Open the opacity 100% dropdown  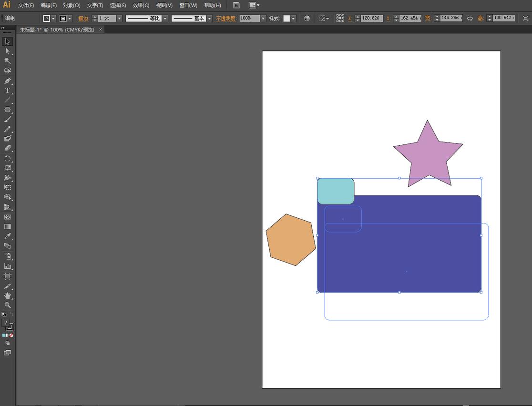(263, 18)
